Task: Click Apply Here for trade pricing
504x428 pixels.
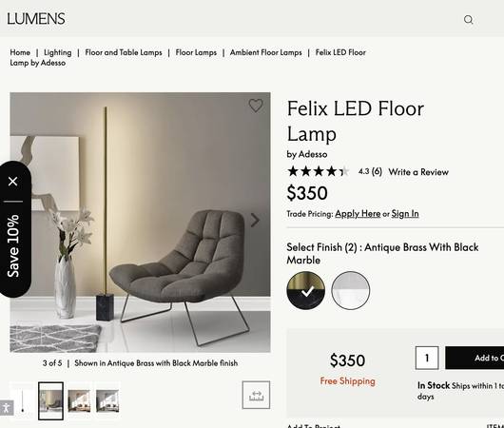Action: (x=358, y=213)
